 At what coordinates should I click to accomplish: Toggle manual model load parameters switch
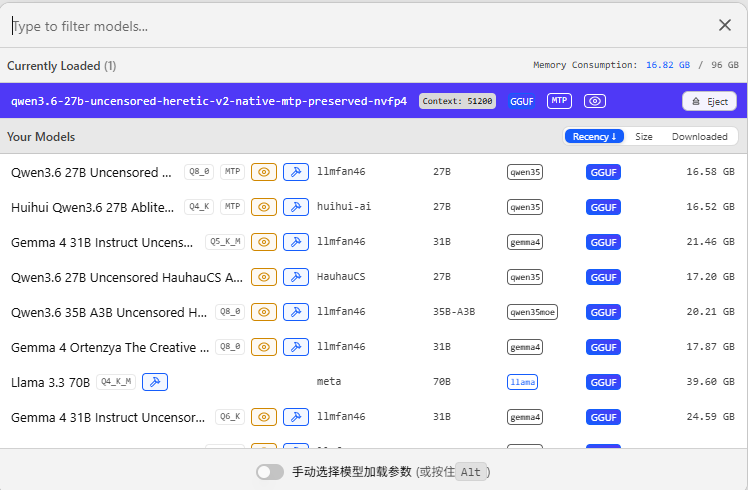click(270, 472)
